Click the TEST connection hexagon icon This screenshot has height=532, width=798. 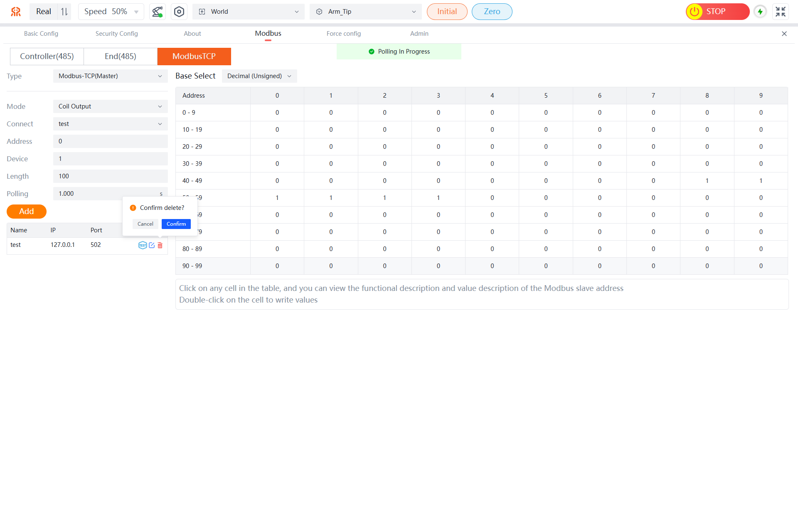142,245
